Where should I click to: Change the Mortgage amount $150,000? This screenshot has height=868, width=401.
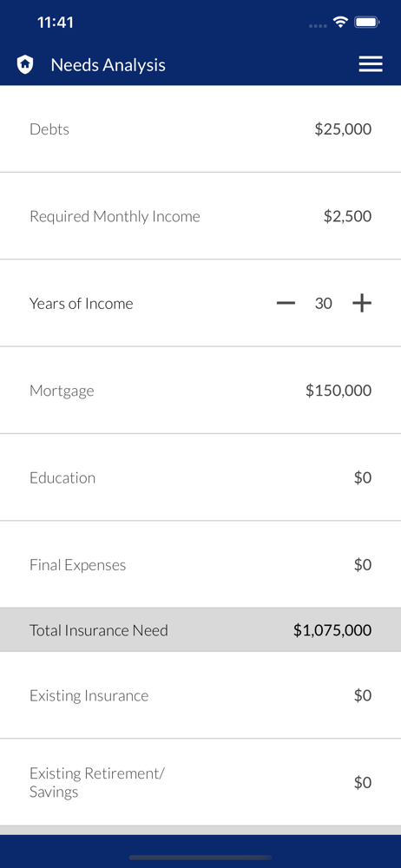point(339,391)
